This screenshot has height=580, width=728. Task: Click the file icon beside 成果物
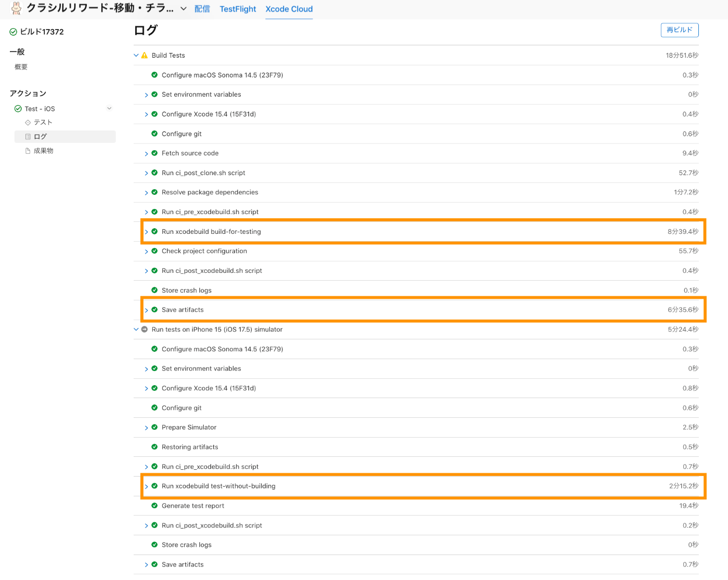point(28,151)
